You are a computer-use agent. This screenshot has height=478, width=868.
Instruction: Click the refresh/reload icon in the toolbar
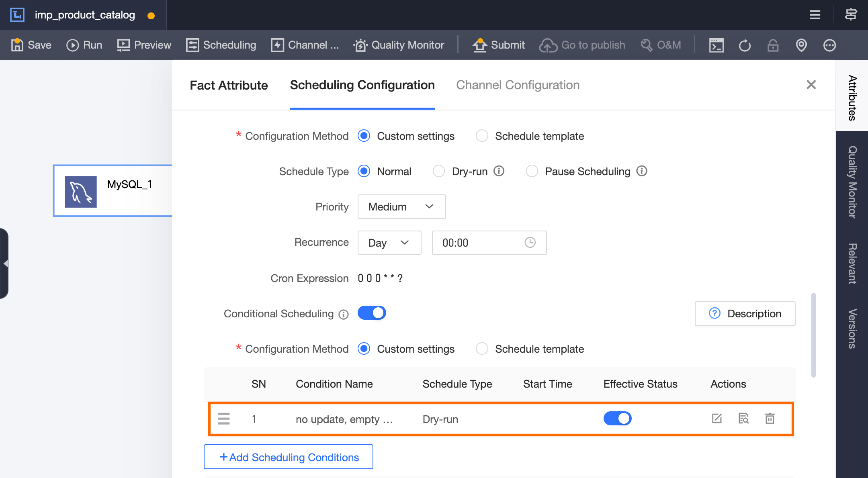click(745, 45)
